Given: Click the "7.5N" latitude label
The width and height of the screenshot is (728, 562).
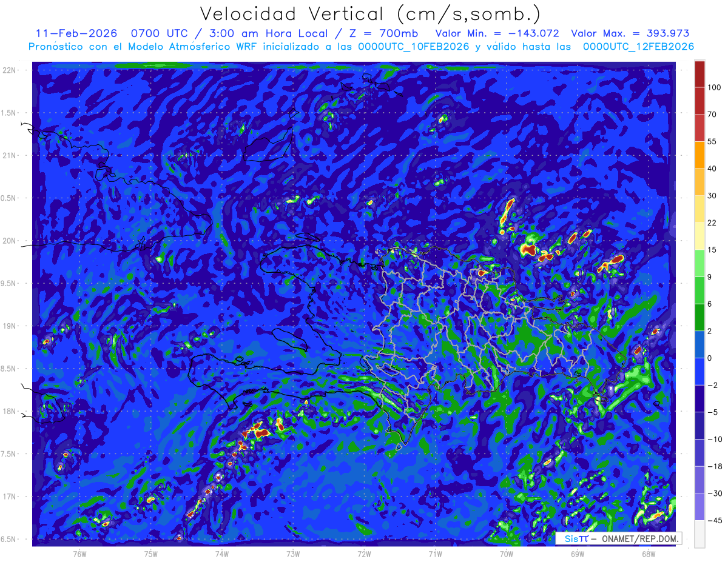Looking at the screenshot, I should pos(9,455).
